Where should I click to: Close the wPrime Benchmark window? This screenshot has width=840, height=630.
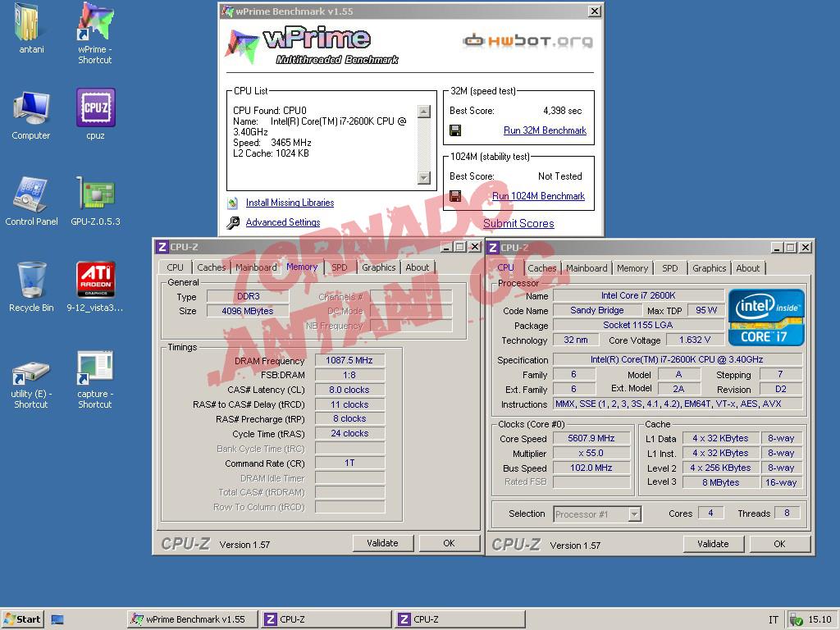[x=594, y=11]
